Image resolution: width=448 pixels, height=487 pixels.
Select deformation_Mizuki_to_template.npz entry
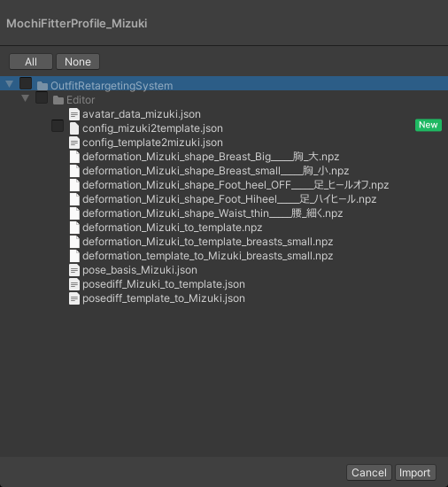click(172, 228)
